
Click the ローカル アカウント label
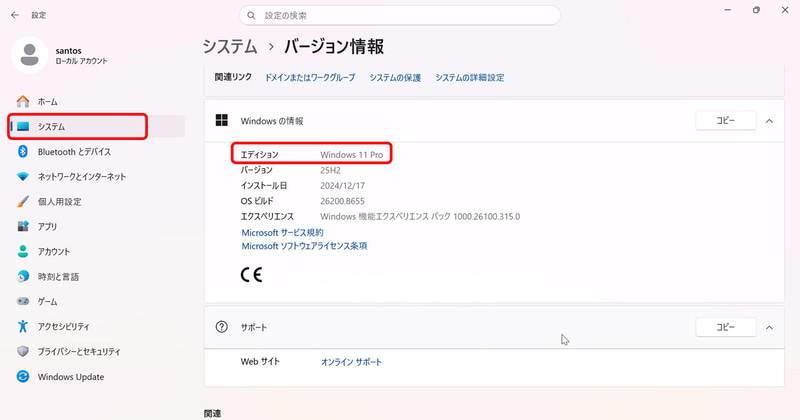[81, 61]
